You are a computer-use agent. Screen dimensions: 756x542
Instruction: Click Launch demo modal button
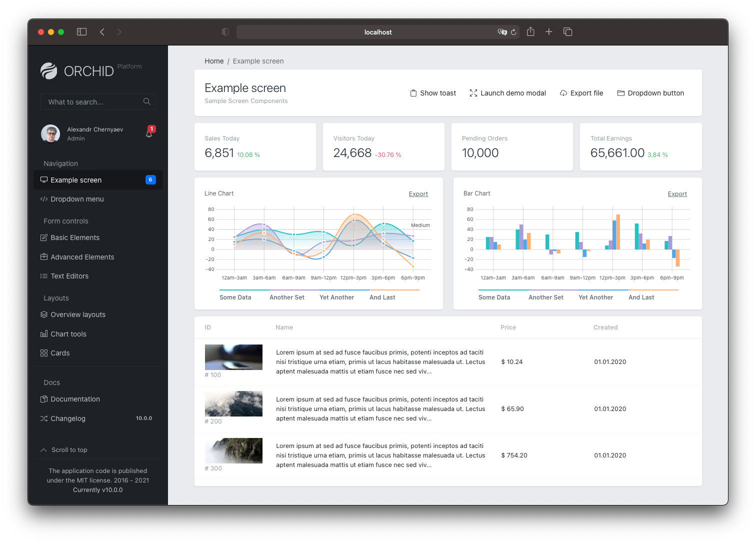(x=507, y=93)
